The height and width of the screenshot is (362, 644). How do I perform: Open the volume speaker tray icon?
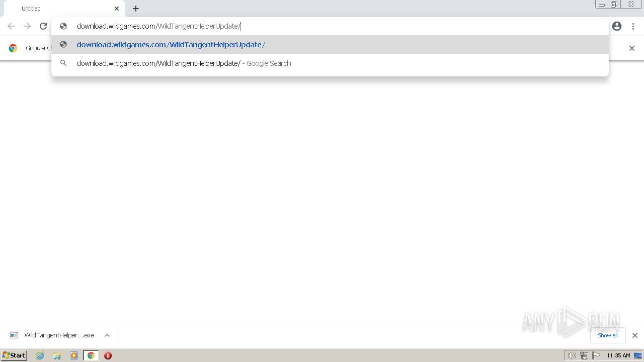coord(572,355)
